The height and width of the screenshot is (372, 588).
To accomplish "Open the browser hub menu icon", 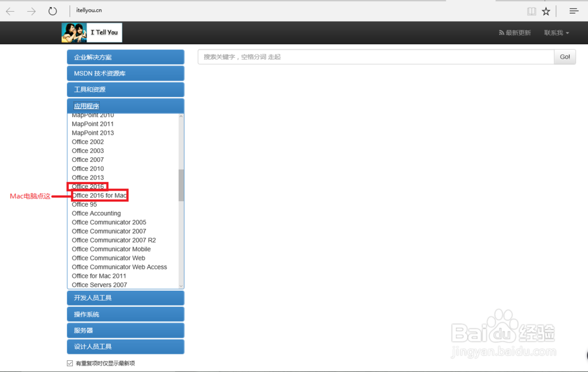I will [574, 11].
